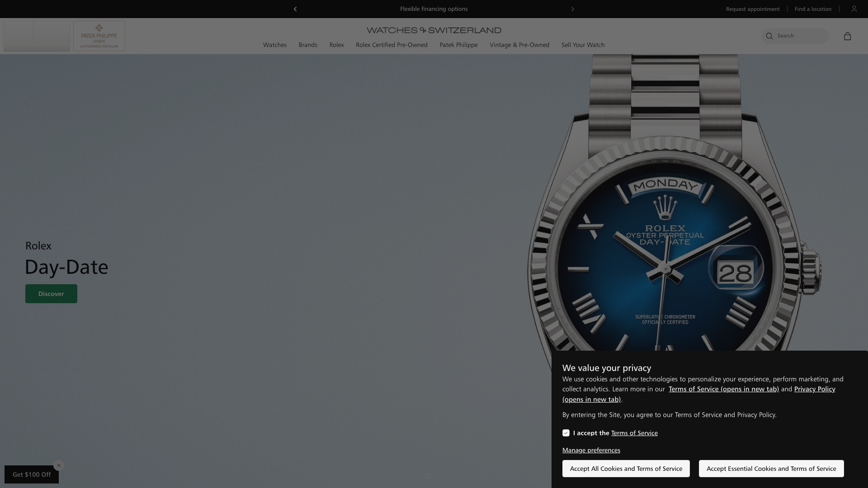Open Manage preferences in the privacy banner

(x=591, y=450)
